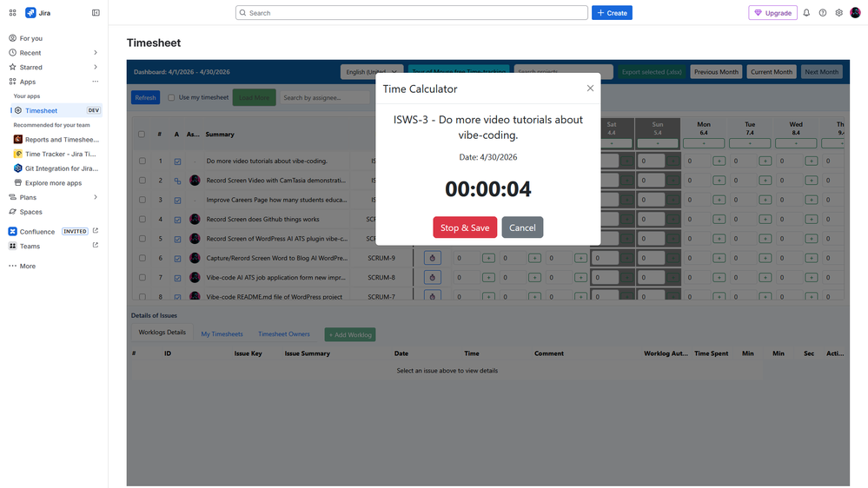Image resolution: width=868 pixels, height=488 pixels.
Task: Open Reports and Timesheets app icon
Action: [17, 140]
